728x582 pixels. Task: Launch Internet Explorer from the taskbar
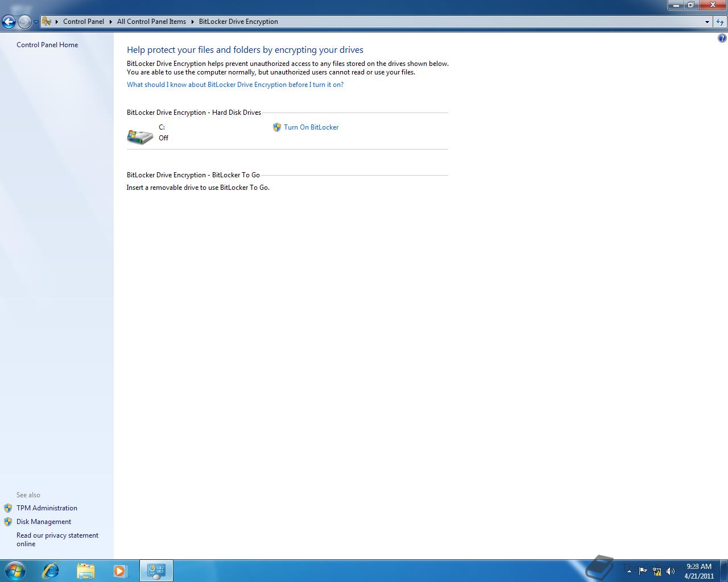(x=51, y=571)
